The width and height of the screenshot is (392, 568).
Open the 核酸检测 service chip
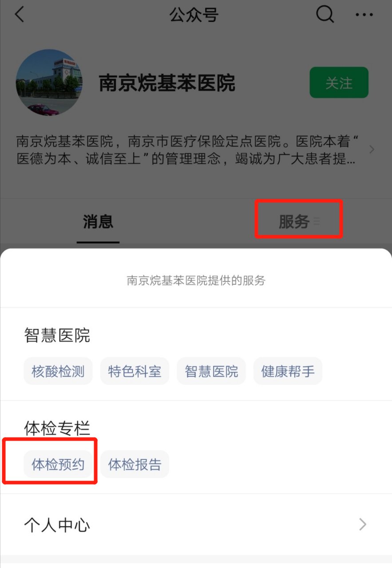pyautogui.click(x=58, y=371)
